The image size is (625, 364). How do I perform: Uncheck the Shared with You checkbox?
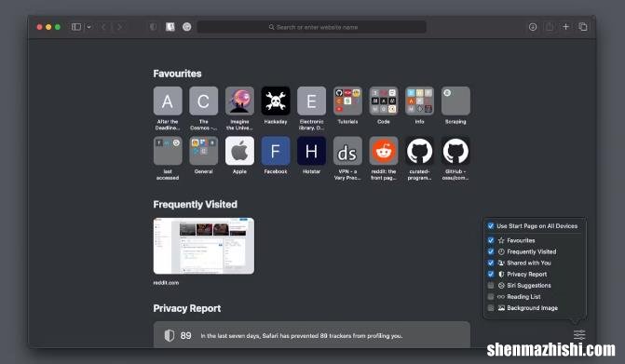(491, 263)
